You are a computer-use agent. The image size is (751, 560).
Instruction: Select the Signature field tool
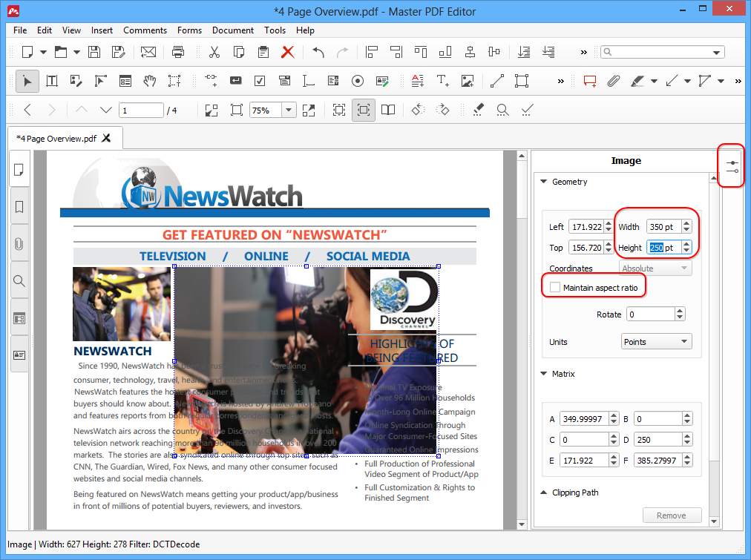[x=382, y=81]
